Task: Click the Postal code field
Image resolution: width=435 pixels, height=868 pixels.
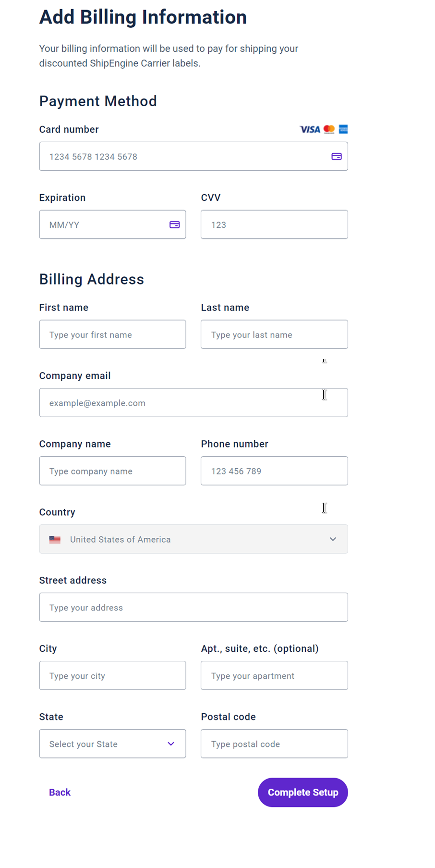Action: click(x=274, y=744)
